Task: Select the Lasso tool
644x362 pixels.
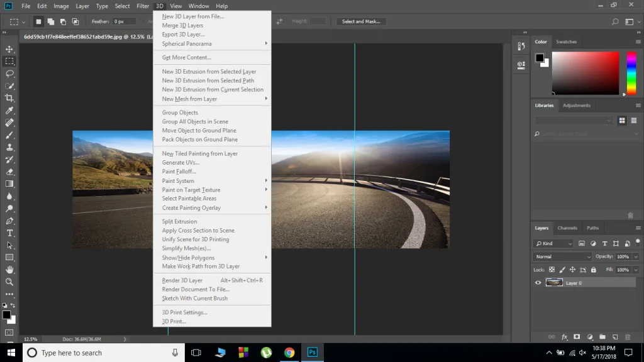Action: (x=9, y=74)
